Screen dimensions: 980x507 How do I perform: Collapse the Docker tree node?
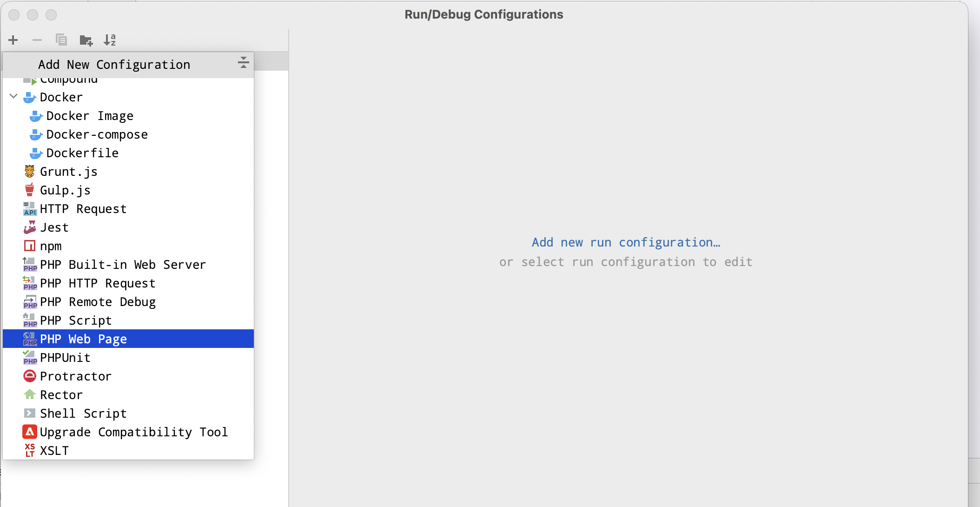point(13,97)
